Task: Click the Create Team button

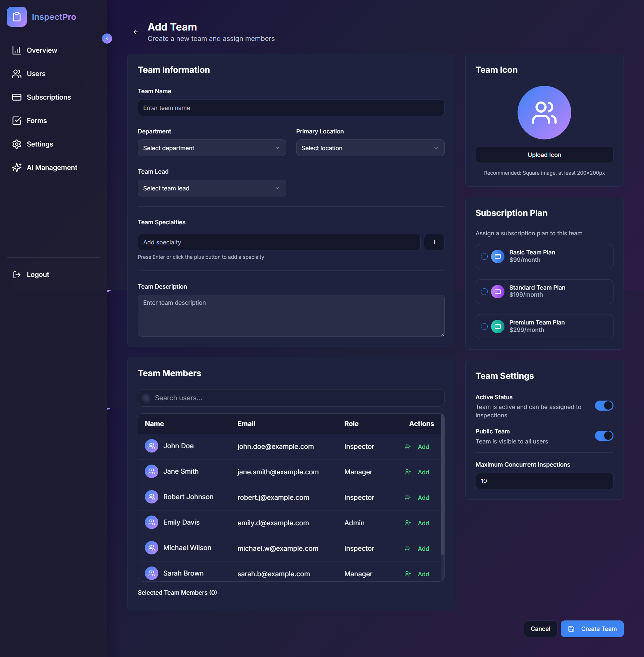Action: (x=592, y=629)
